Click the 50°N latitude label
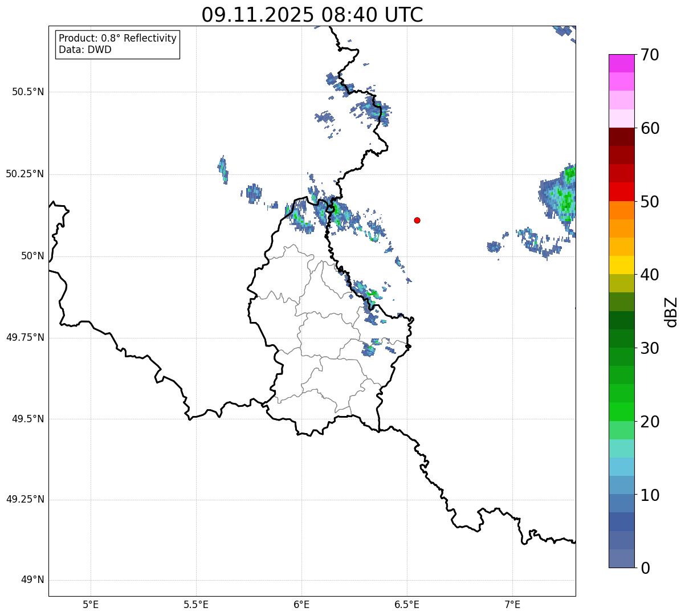Viewport: 685px width, 616px height. [32, 256]
